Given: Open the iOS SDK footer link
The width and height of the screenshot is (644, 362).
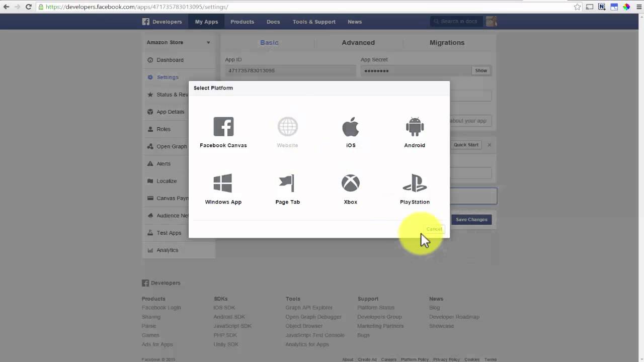Looking at the screenshot, I should (225, 308).
